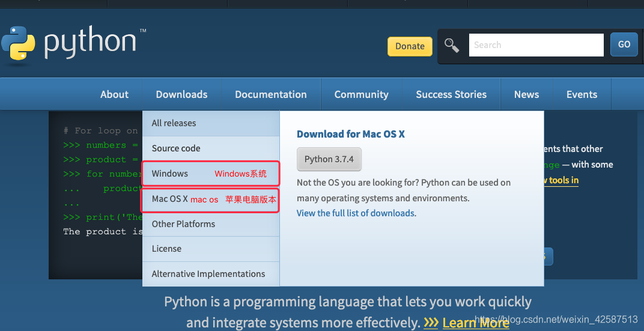644x331 pixels.
Task: Open the Downloads menu
Action: pyautogui.click(x=181, y=94)
